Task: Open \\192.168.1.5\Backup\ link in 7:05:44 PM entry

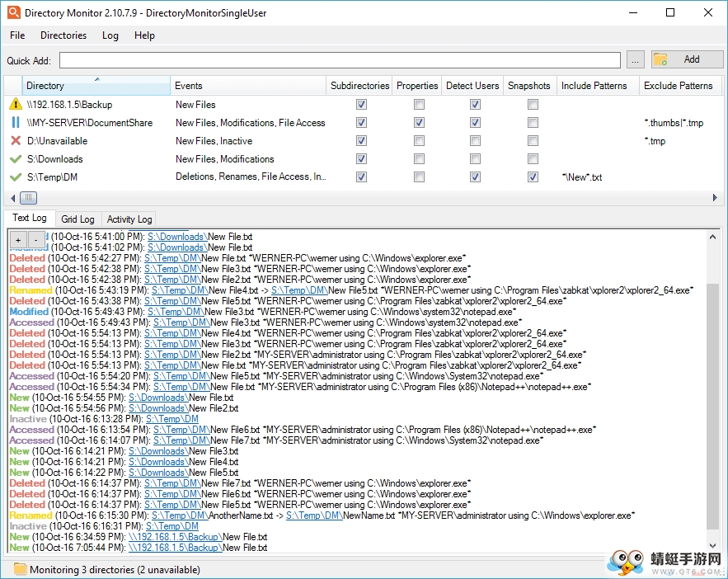Action: tap(176, 548)
